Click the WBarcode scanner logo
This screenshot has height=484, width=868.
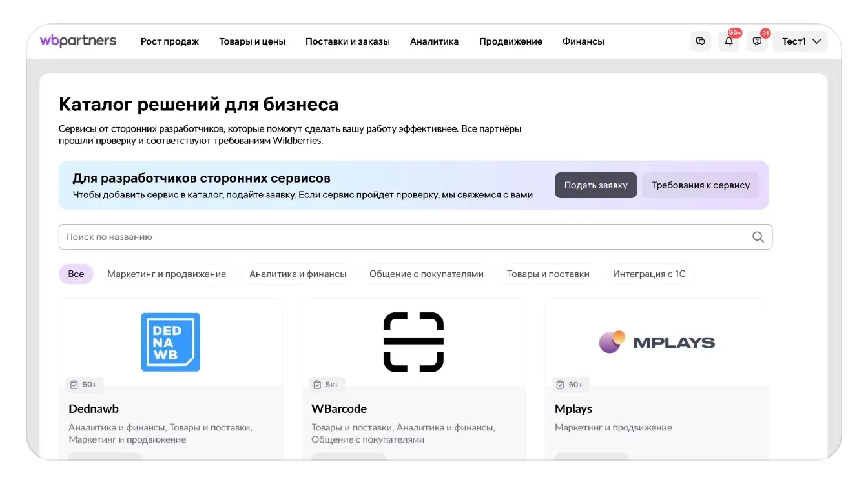pos(413,342)
